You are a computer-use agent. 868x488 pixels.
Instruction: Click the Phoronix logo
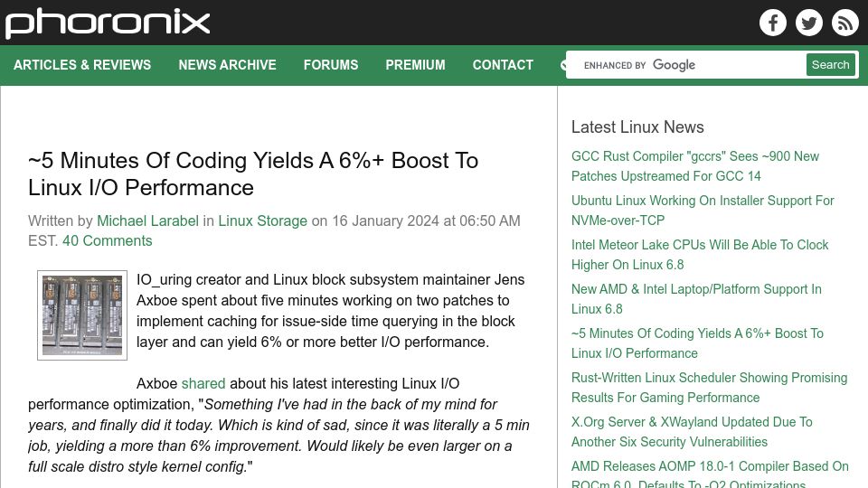coord(108,23)
